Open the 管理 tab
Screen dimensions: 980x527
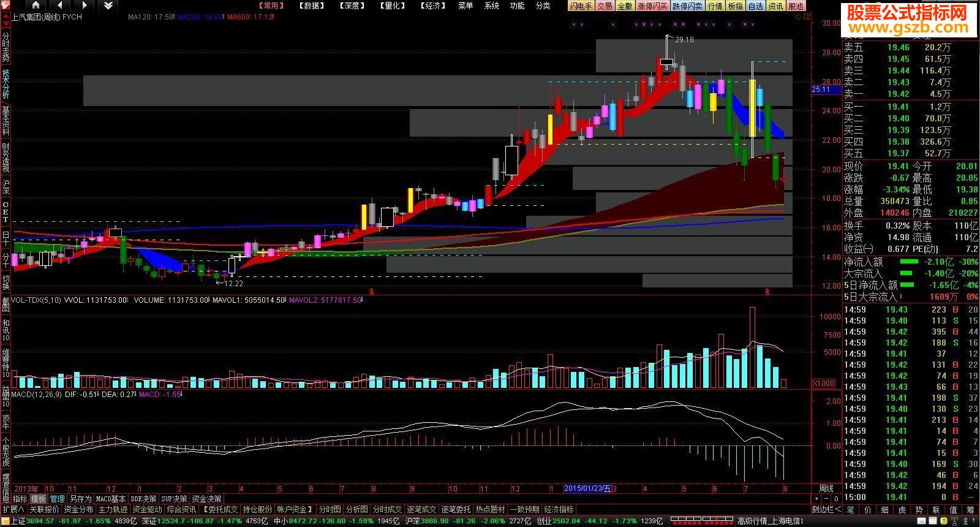pyautogui.click(x=57, y=499)
